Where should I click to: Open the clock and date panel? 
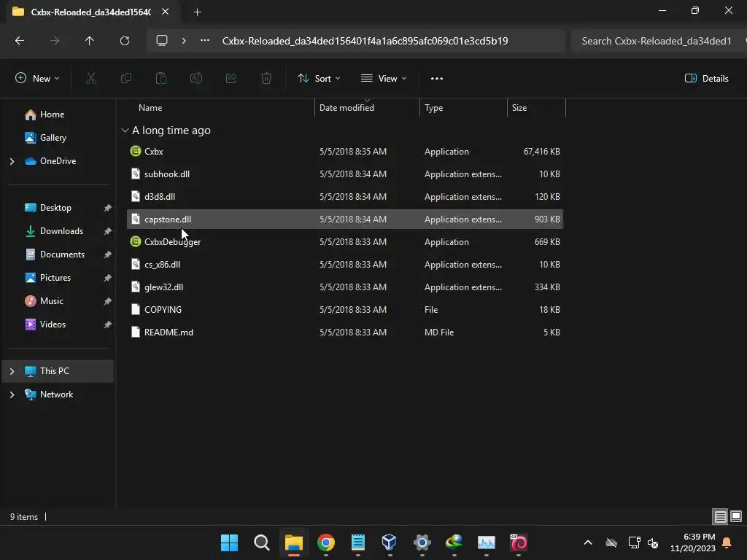[693, 542]
